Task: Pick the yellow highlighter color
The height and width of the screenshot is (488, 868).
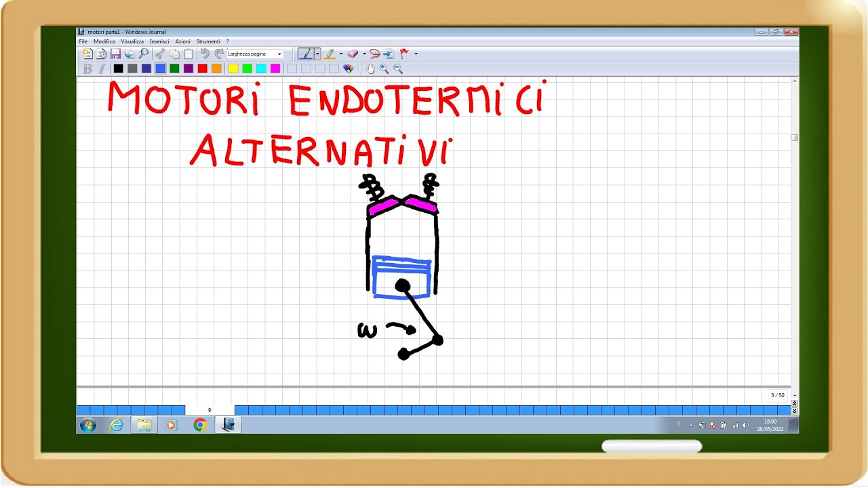Action: coord(233,68)
